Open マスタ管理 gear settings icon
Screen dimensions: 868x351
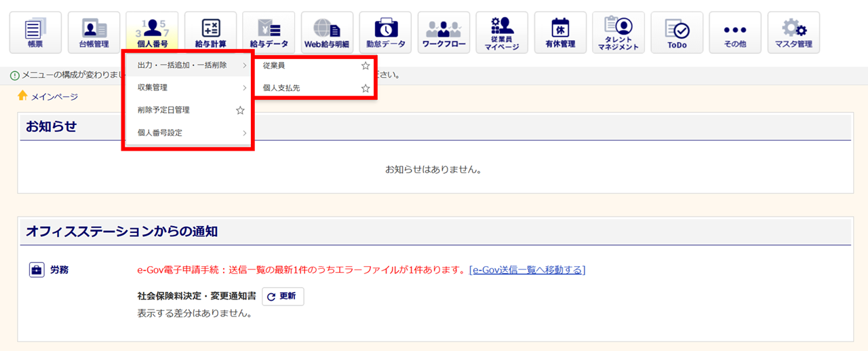793,33
